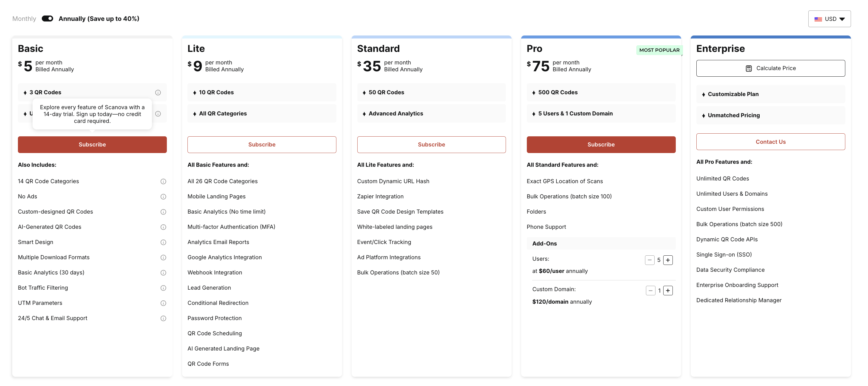
Task: Click the MOST POPULAR badge on Pro
Action: point(659,50)
